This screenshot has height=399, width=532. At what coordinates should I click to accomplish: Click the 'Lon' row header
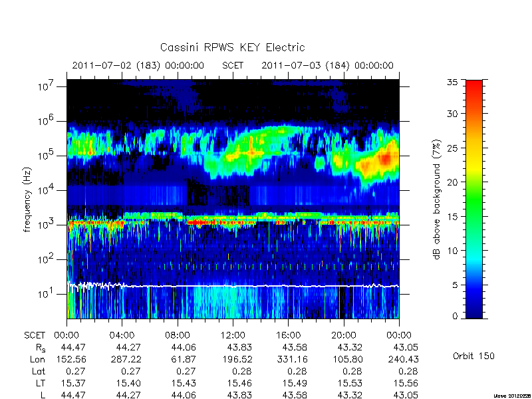pos(37,359)
